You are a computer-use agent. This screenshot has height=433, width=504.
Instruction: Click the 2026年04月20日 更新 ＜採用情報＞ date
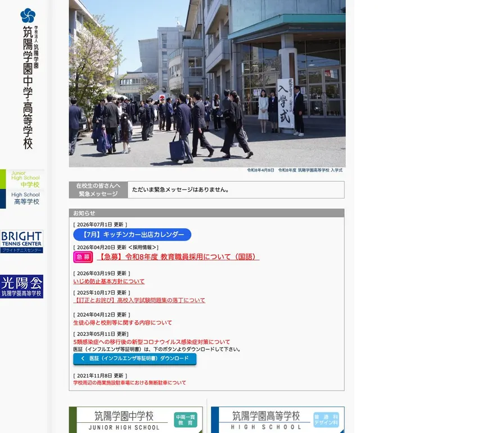tap(116, 247)
